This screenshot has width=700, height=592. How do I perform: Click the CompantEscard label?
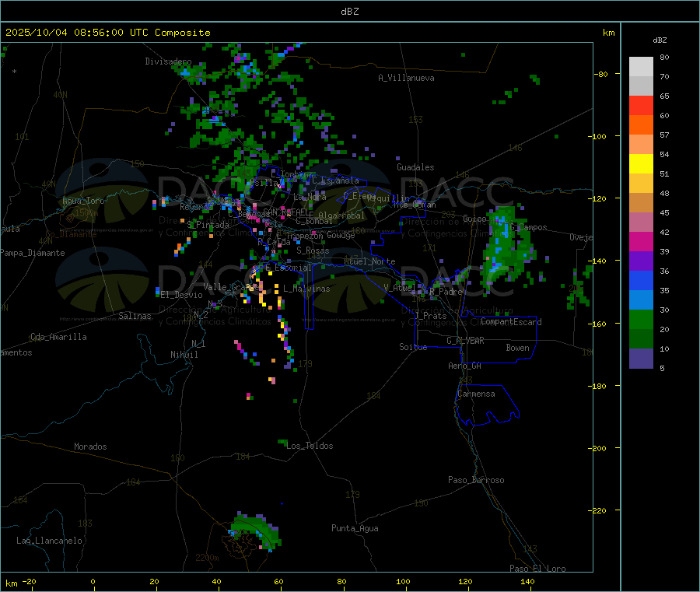point(511,321)
